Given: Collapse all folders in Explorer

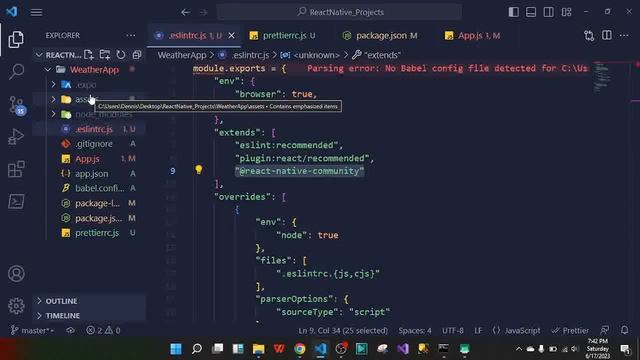Looking at the screenshot, I should click(137, 55).
